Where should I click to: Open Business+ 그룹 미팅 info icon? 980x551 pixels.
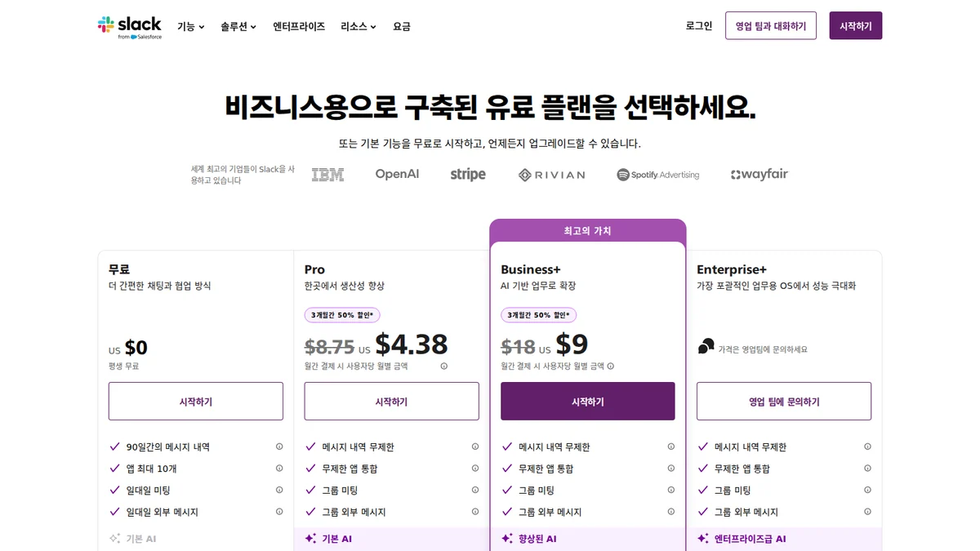tap(671, 490)
